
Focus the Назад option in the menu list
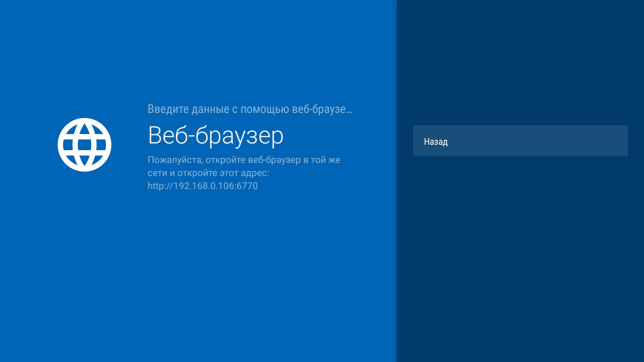[520, 141]
